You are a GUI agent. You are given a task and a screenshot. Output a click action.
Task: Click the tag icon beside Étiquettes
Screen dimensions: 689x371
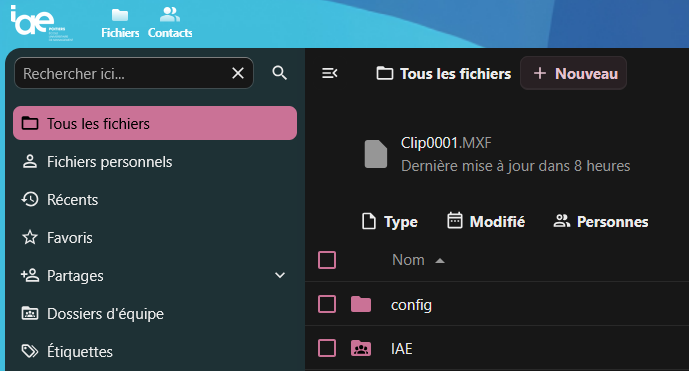pos(30,351)
